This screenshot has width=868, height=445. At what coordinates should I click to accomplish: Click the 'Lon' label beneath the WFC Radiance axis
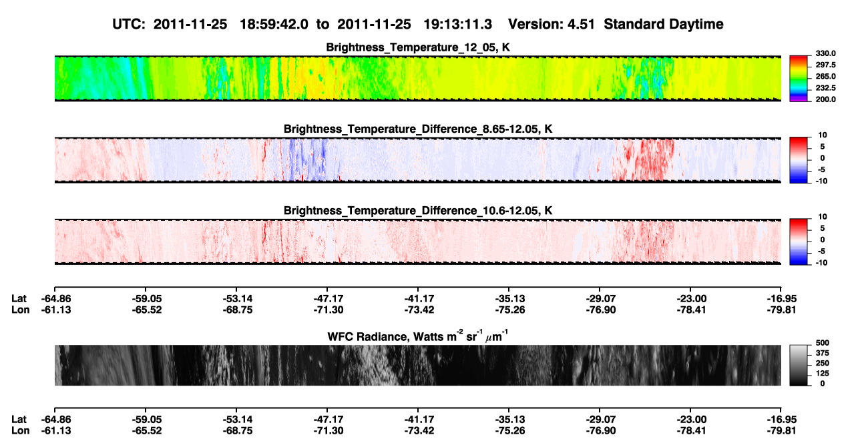click(20, 430)
